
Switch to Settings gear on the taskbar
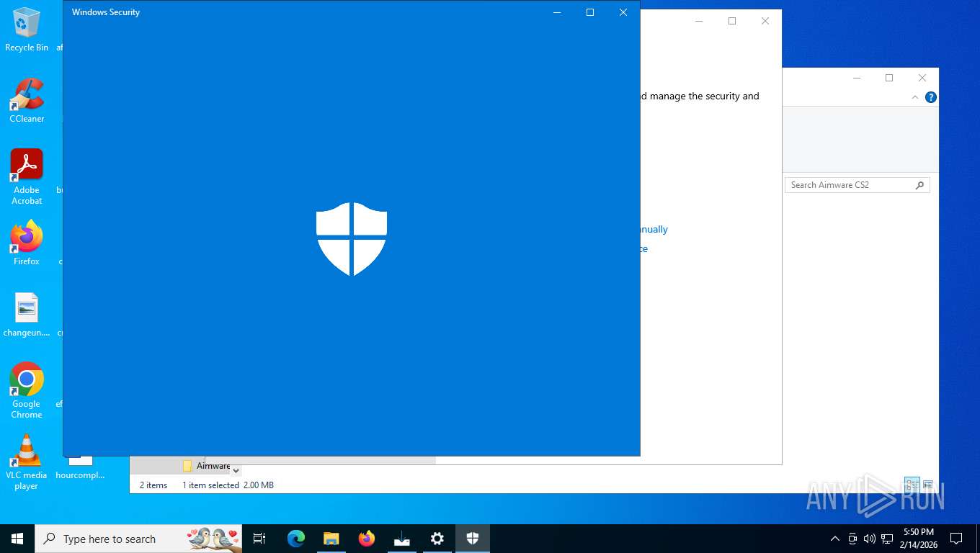pyautogui.click(x=437, y=539)
